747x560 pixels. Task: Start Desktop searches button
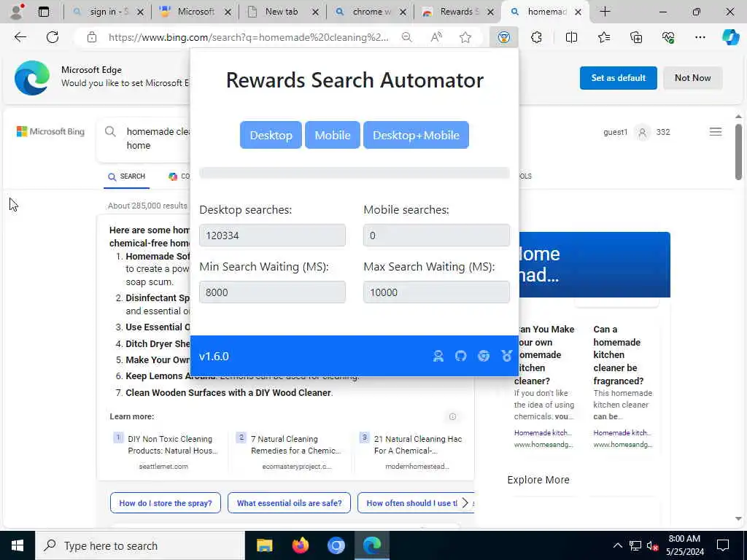[x=271, y=135]
